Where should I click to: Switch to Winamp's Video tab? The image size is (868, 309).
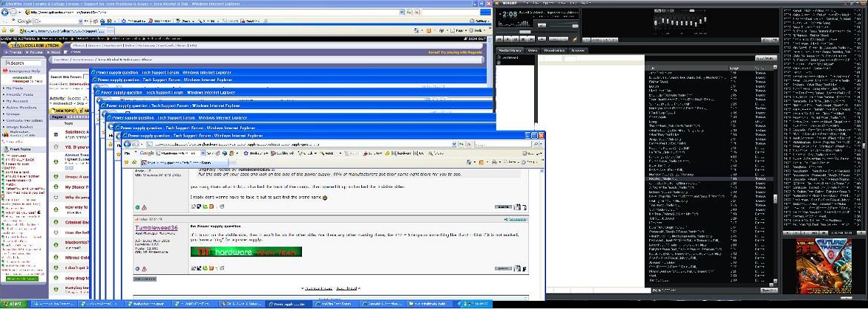pos(533,51)
